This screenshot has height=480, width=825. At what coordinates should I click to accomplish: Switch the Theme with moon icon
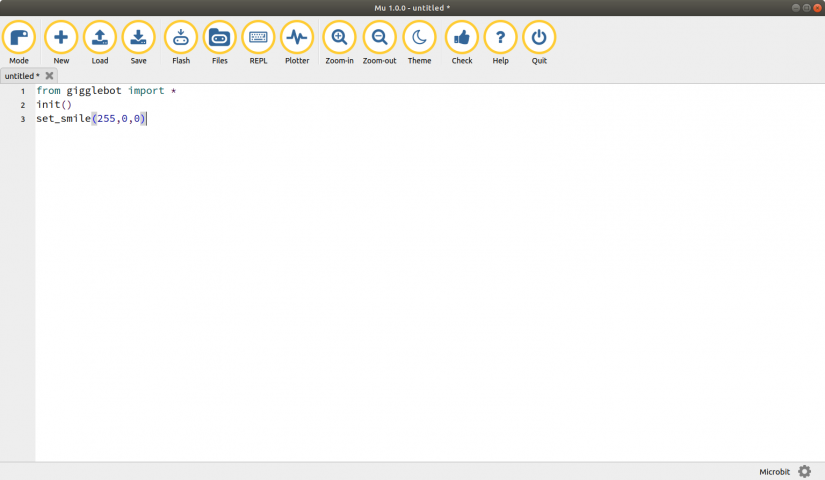click(419, 38)
